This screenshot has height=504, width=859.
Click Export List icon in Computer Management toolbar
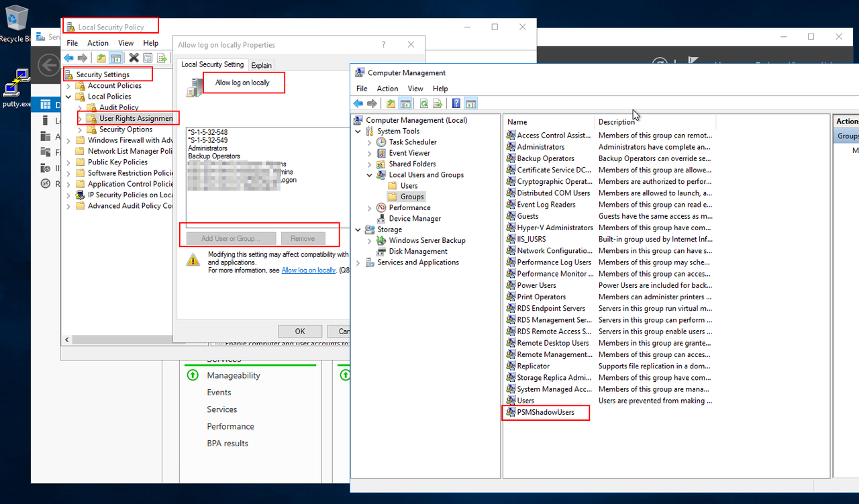tap(438, 103)
